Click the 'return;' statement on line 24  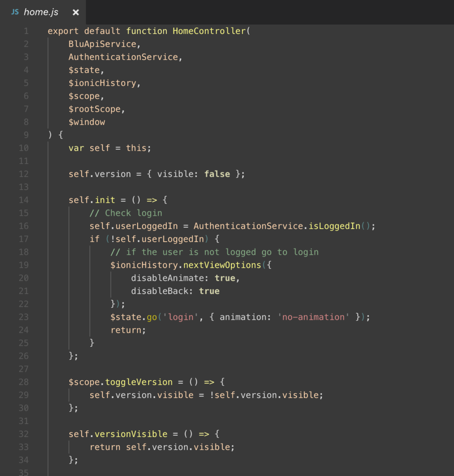click(128, 330)
